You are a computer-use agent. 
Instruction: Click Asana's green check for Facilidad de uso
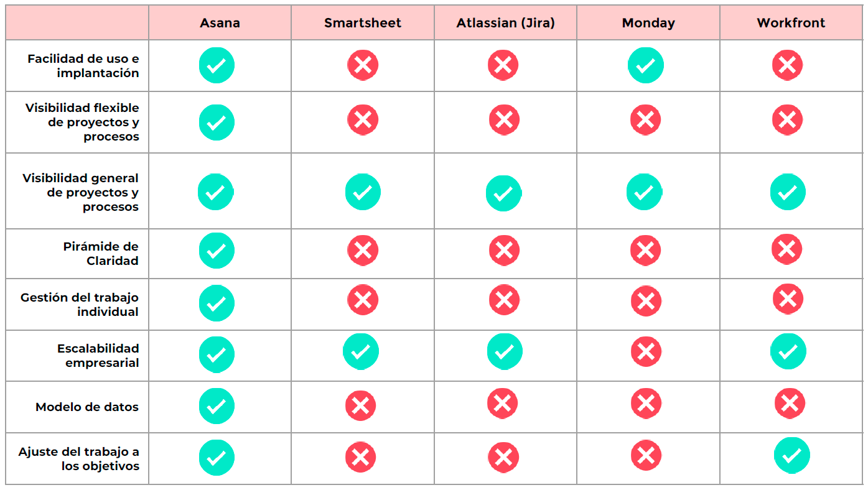(x=217, y=65)
